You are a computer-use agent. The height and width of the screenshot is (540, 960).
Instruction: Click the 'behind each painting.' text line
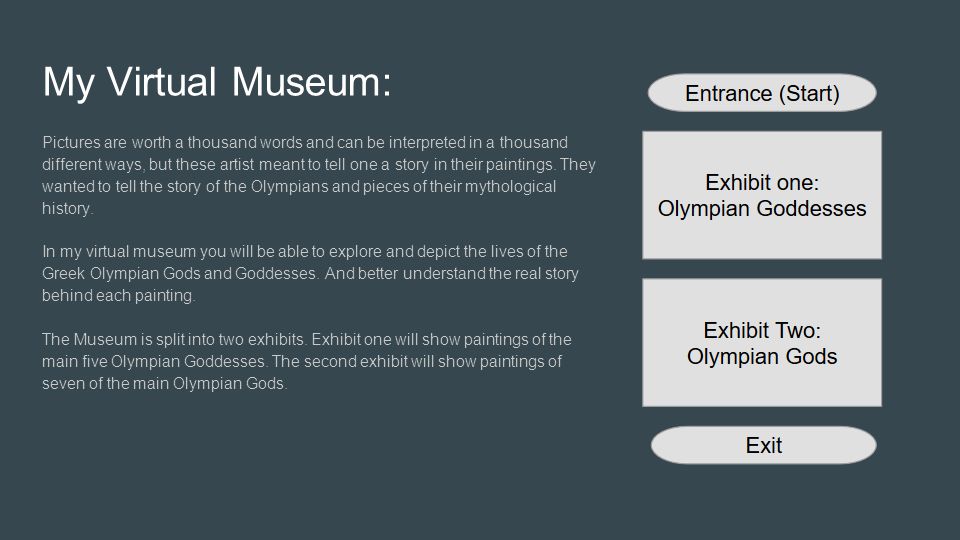(119, 296)
